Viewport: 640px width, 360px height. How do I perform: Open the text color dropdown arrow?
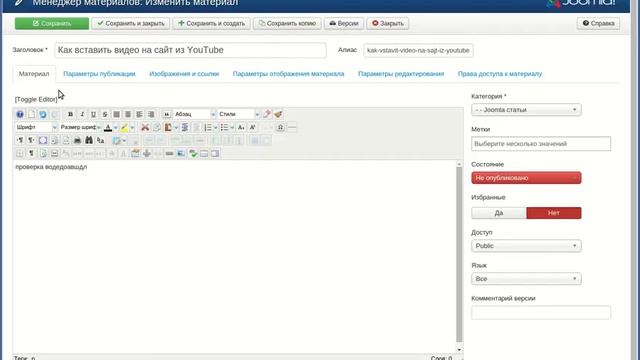(116, 127)
